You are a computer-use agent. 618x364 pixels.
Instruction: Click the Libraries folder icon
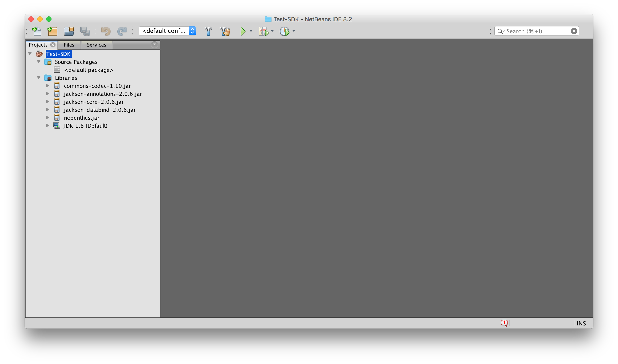pos(48,78)
